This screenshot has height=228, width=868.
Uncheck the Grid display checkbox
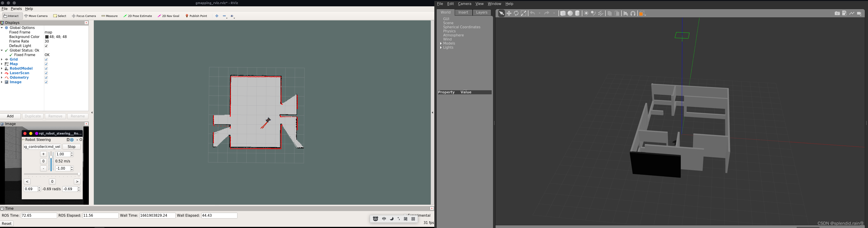click(x=46, y=59)
